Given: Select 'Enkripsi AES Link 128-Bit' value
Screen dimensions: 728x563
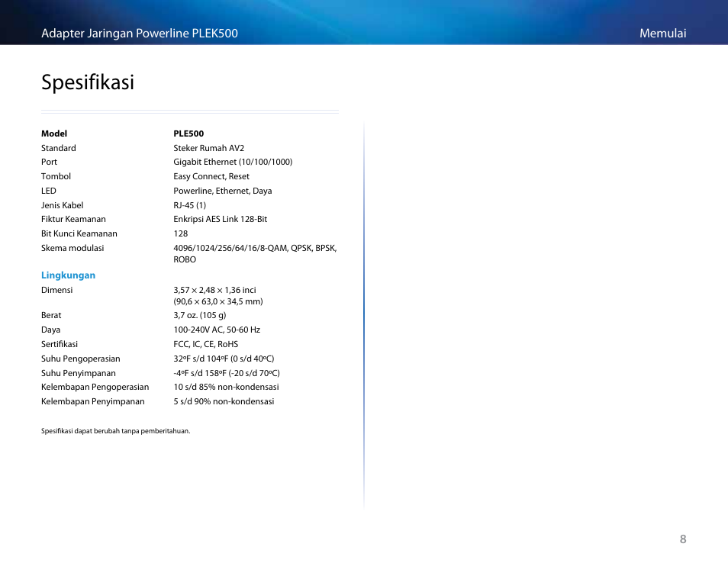Looking at the screenshot, I should [220, 219].
